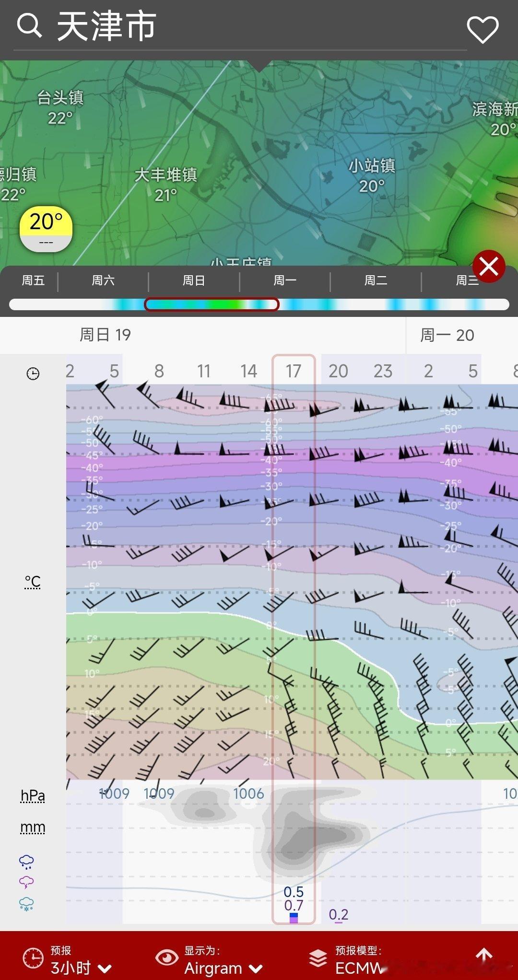Viewport: 518px width, 980px height.
Task: Select the 周一 day tab
Action: pos(285,280)
